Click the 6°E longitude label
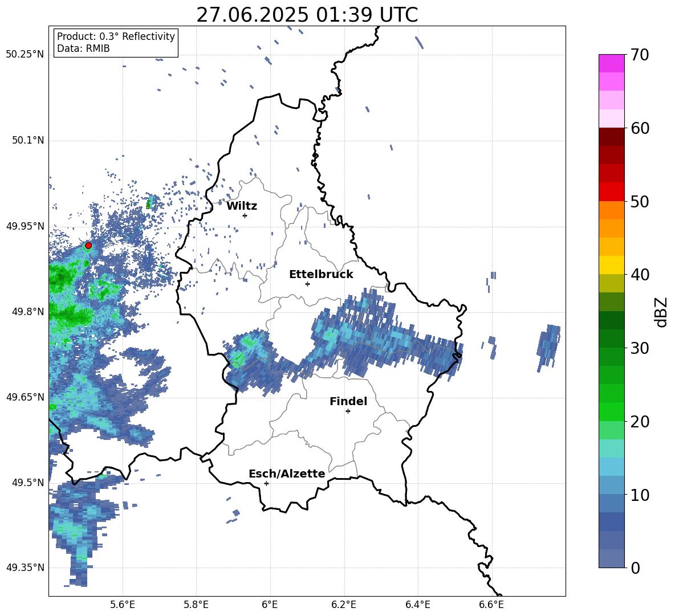 (270, 605)
